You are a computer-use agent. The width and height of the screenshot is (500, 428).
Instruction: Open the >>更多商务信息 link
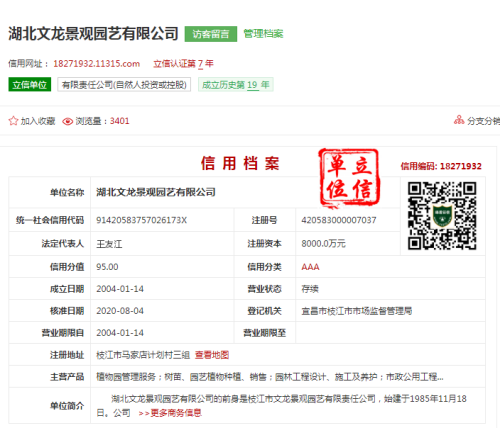pyautogui.click(x=170, y=413)
